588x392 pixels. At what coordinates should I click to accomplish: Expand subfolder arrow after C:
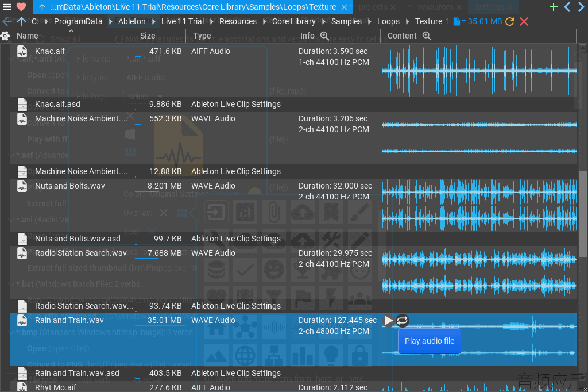pos(46,21)
